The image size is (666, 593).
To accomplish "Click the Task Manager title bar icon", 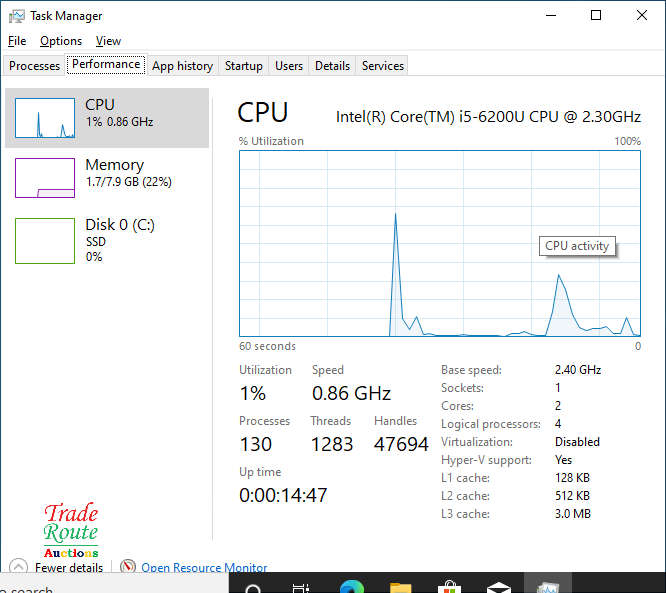I will coord(17,16).
